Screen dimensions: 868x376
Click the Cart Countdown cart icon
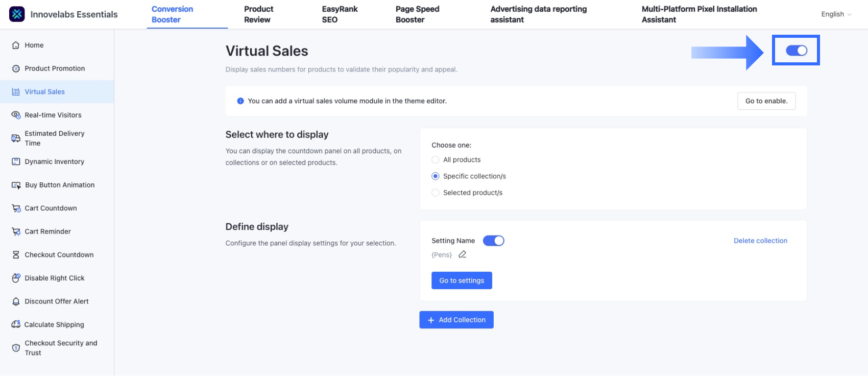[16, 208]
